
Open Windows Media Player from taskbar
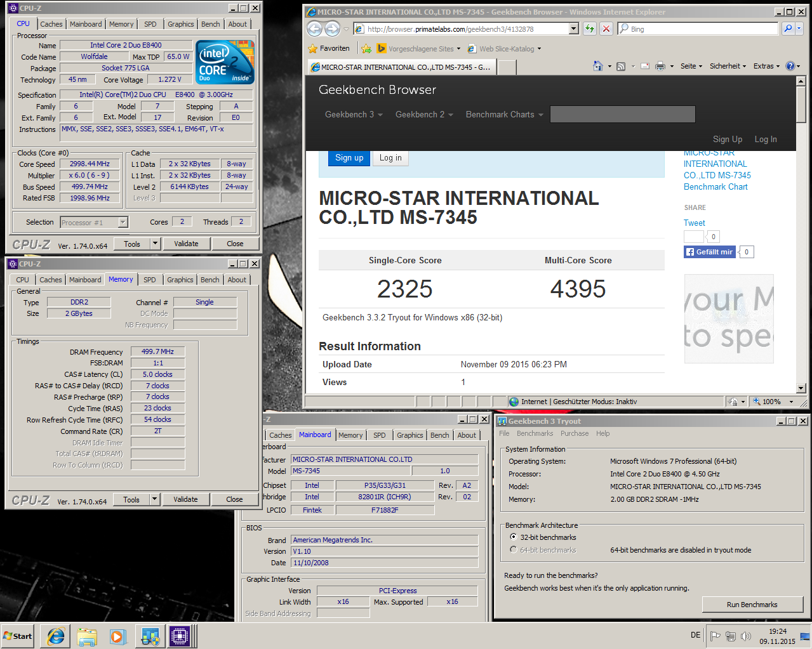pyautogui.click(x=118, y=636)
